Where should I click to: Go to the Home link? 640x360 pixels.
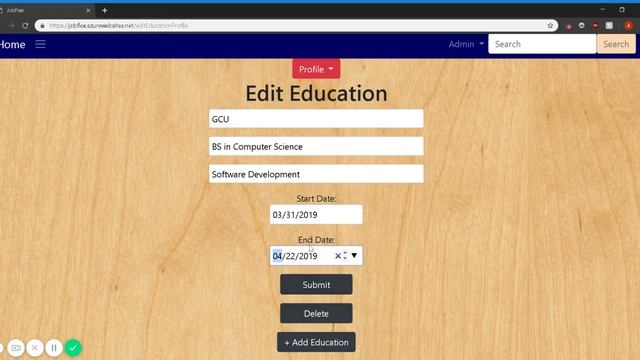pyautogui.click(x=12, y=44)
